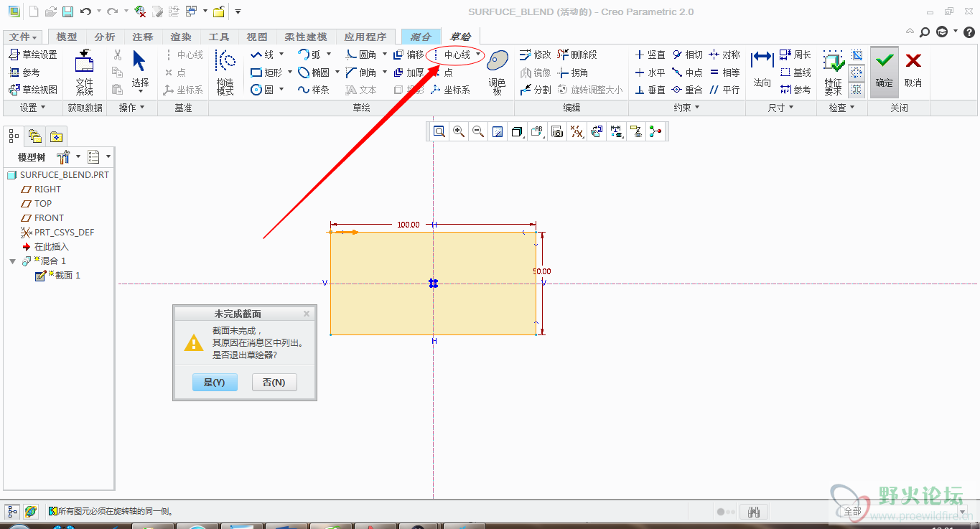
Task: Toggle Overlapping Geometry inspect option
Action: [x=857, y=90]
